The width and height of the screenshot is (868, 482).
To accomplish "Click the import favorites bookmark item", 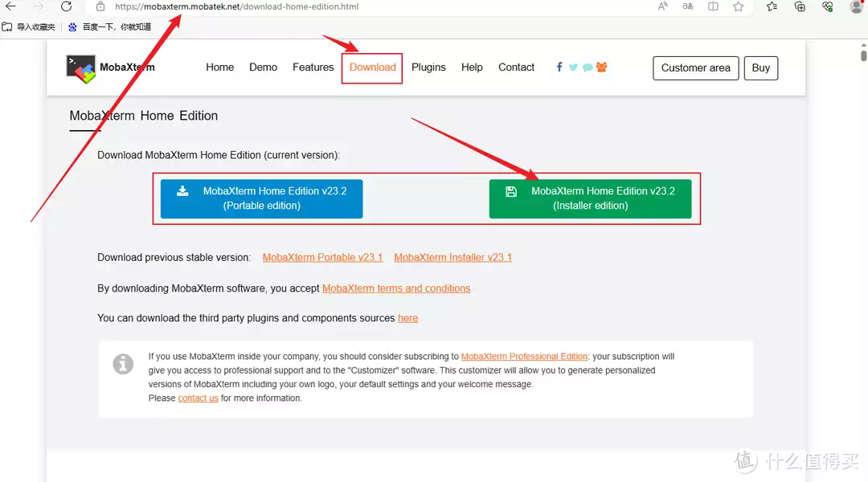I will [29, 27].
